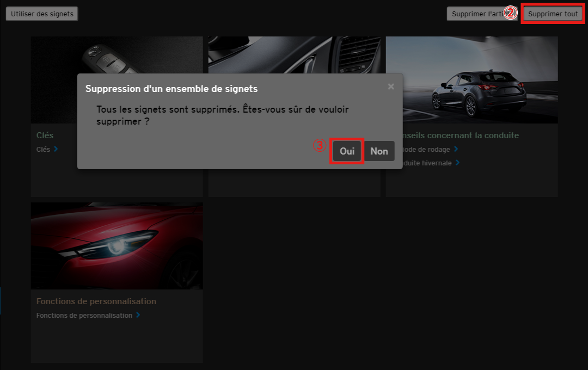Click the red car headlight thumbnail
Image resolution: width=588 pixels, height=370 pixels.
pyautogui.click(x=117, y=246)
